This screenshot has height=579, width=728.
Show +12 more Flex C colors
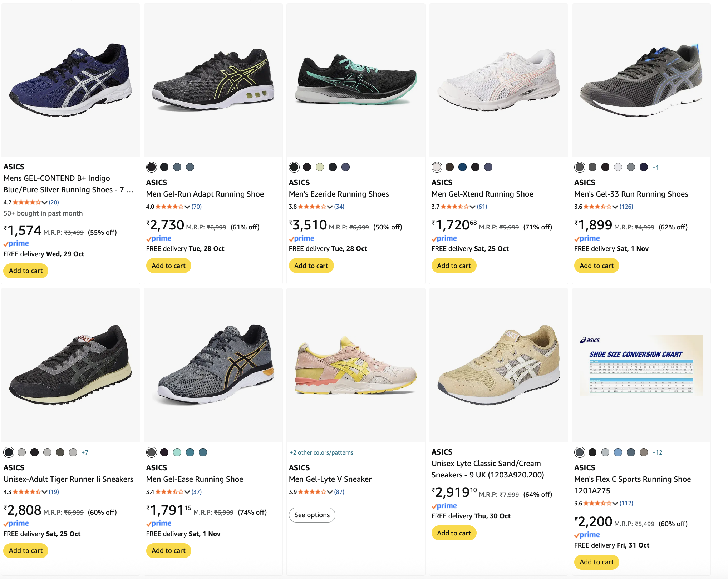pos(657,452)
